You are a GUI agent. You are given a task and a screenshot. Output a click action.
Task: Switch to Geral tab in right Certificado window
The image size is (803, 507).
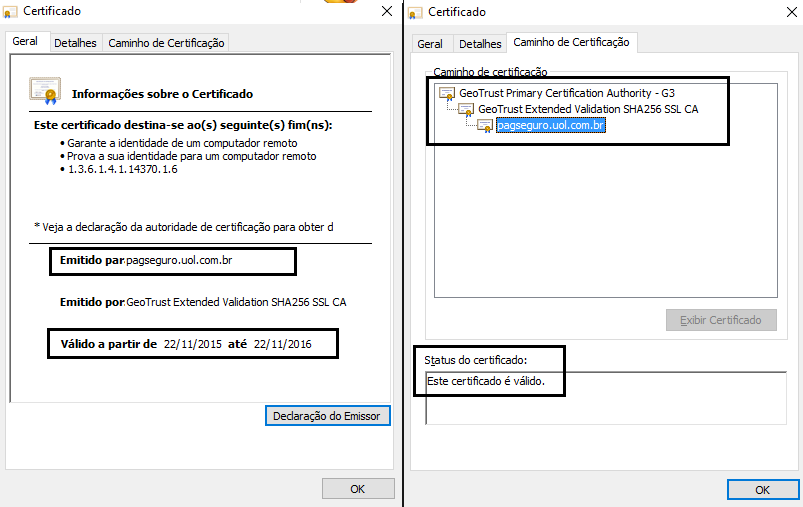[x=430, y=44]
